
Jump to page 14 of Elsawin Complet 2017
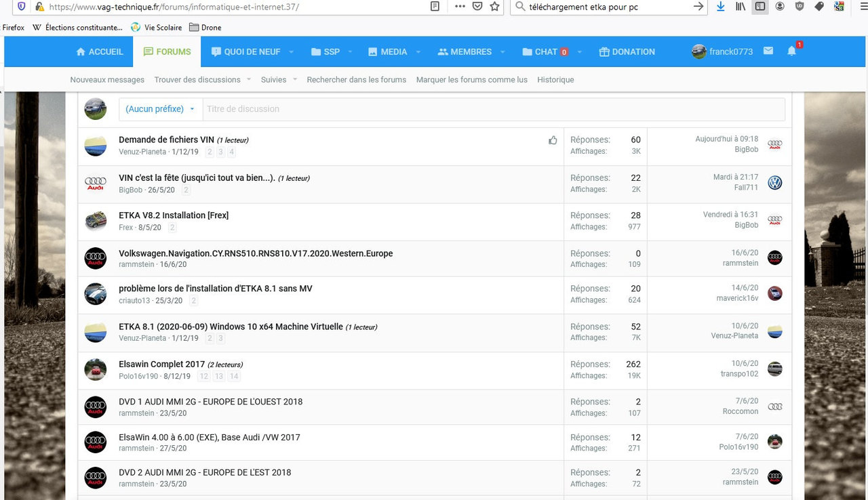tap(234, 376)
